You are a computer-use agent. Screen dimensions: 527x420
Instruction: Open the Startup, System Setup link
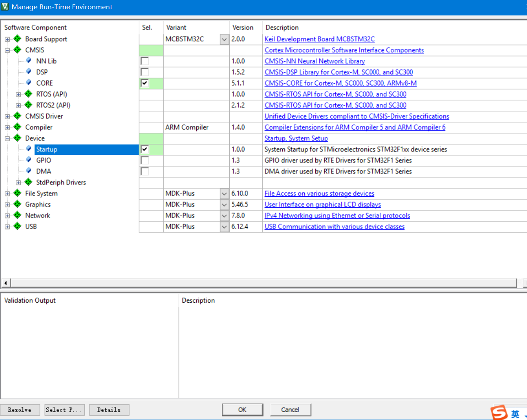tap(296, 138)
